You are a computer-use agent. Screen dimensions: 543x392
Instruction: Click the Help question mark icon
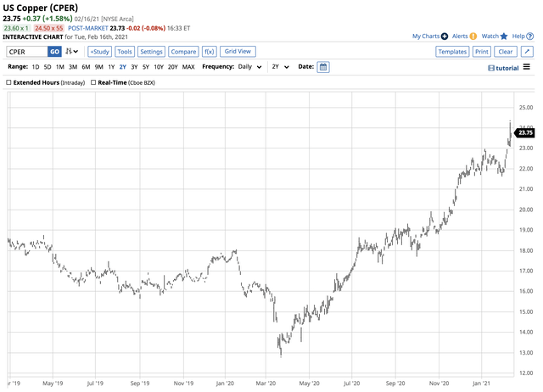(x=529, y=36)
